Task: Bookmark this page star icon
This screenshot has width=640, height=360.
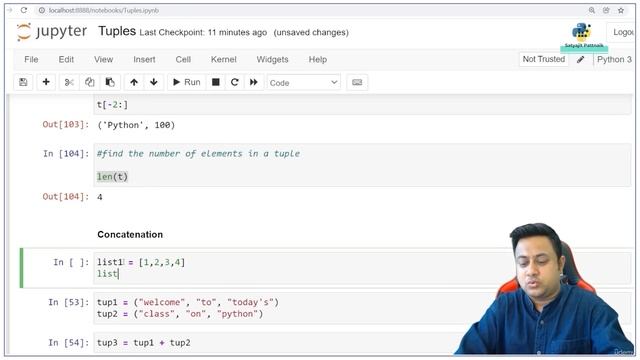Action: (621, 10)
